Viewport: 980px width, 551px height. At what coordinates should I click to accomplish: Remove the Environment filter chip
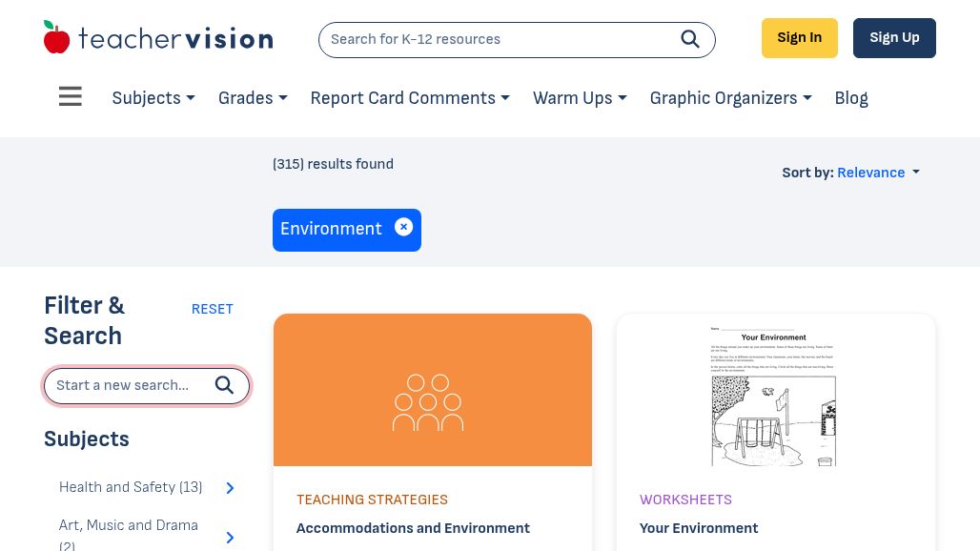coord(403,227)
